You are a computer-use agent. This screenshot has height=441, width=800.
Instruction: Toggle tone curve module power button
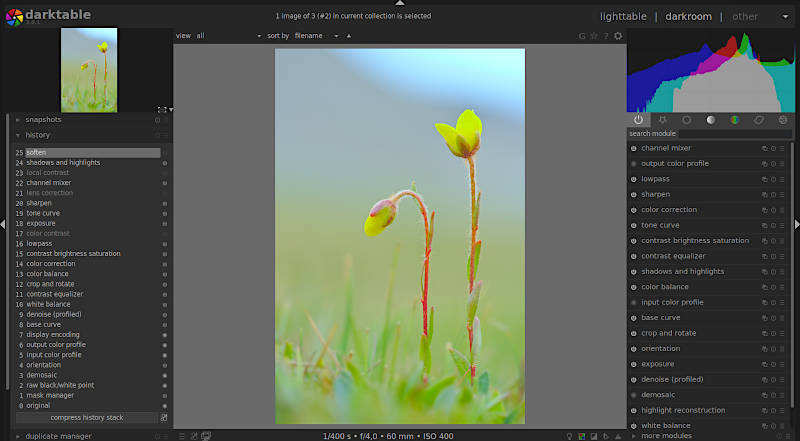(634, 226)
